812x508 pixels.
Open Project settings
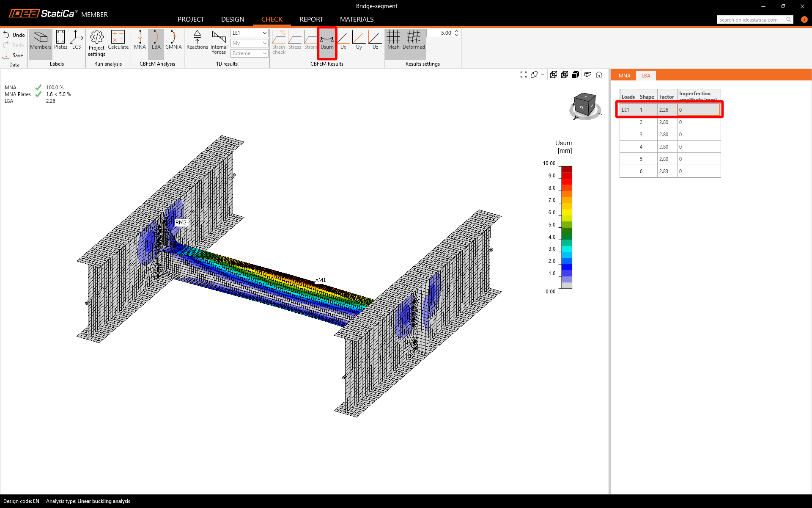96,43
